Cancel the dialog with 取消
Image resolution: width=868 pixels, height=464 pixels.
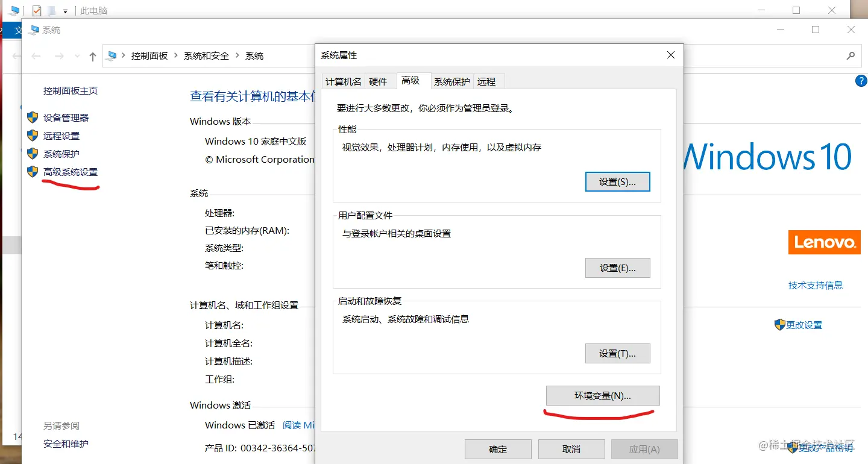[571, 450]
